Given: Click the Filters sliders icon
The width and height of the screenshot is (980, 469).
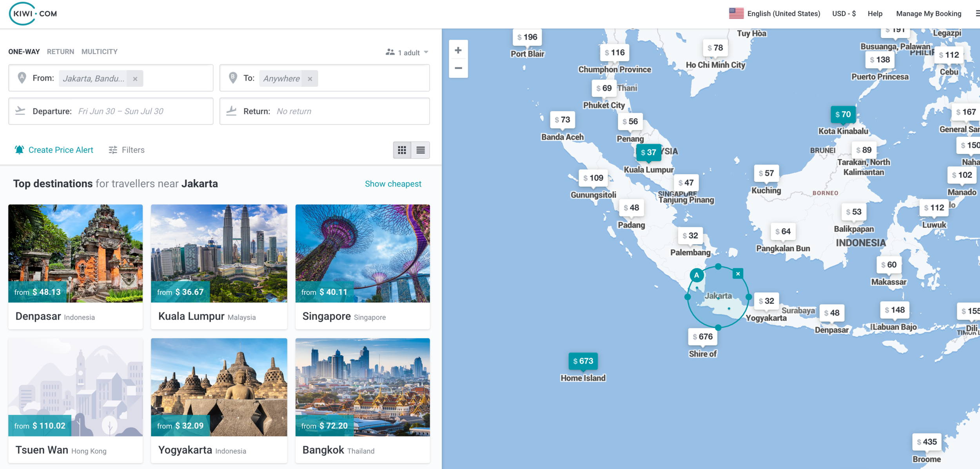Looking at the screenshot, I should (113, 150).
